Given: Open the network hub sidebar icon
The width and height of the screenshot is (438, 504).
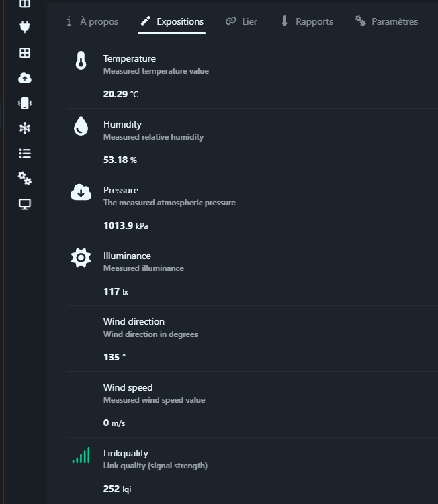Looking at the screenshot, I should point(25,128).
